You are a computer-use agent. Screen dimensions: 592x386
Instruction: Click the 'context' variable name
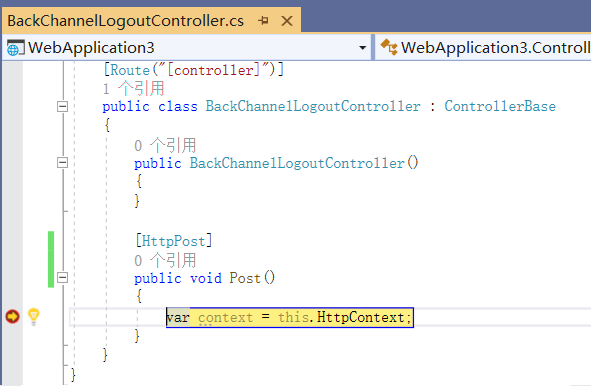point(225,318)
